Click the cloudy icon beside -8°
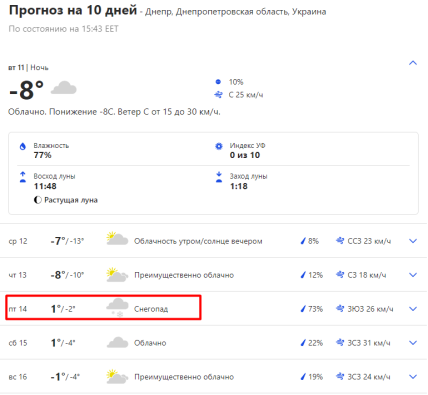Image resolution: width=428 pixels, height=395 pixels. pyautogui.click(x=64, y=88)
